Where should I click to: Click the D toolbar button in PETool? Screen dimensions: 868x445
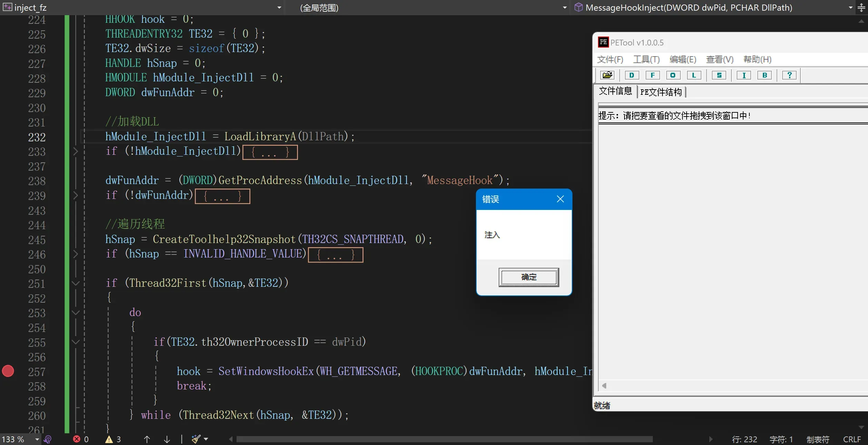pyautogui.click(x=632, y=75)
